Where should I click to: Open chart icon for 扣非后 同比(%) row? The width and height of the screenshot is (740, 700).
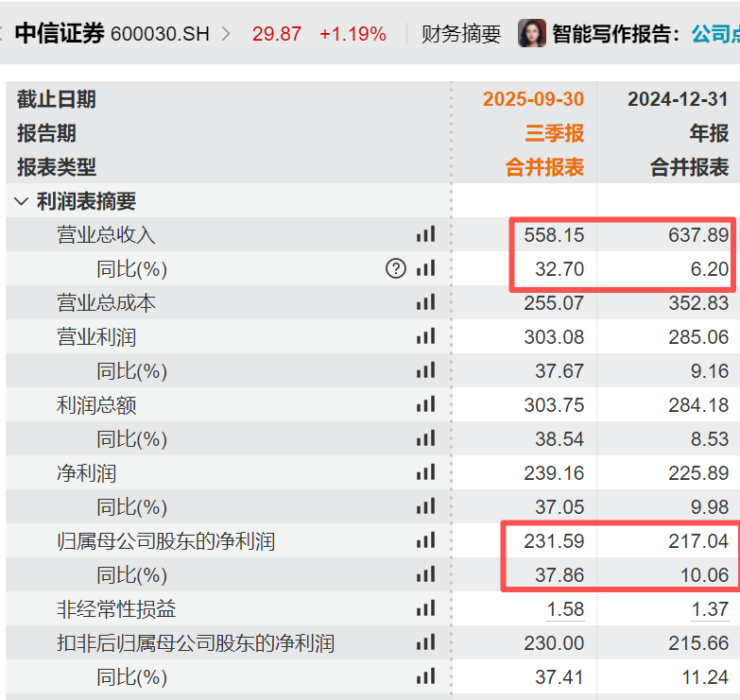click(425, 676)
